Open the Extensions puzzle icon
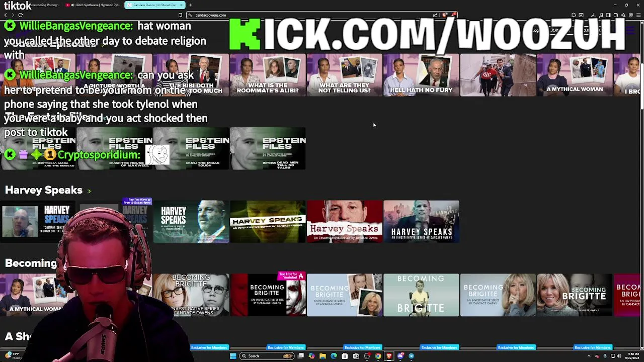This screenshot has height=362, width=644. 574,15
